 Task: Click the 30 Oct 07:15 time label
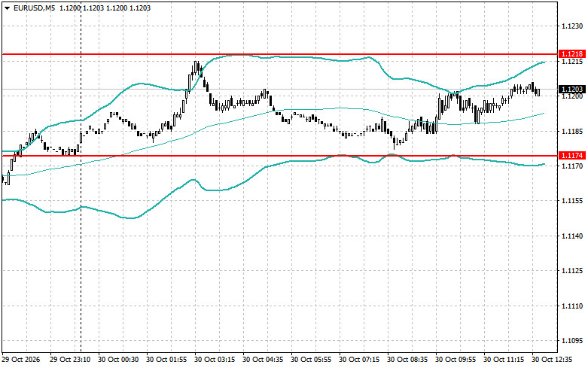tap(359, 360)
